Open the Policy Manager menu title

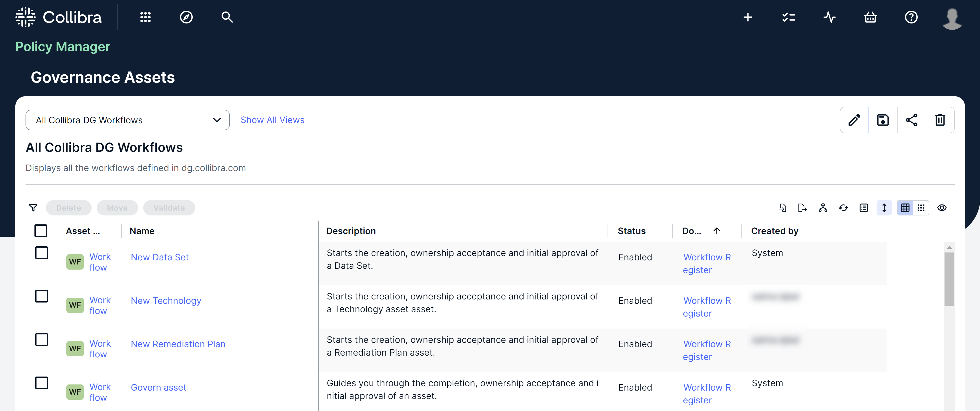coord(63,46)
